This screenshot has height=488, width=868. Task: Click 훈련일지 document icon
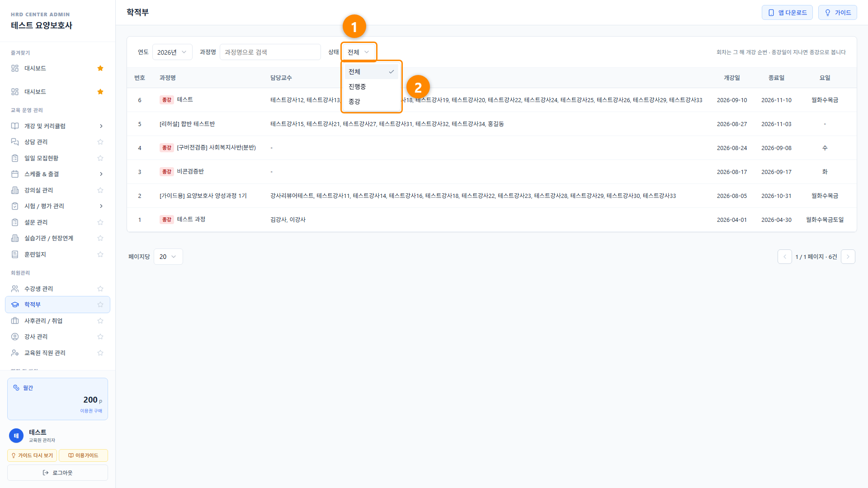(15, 254)
